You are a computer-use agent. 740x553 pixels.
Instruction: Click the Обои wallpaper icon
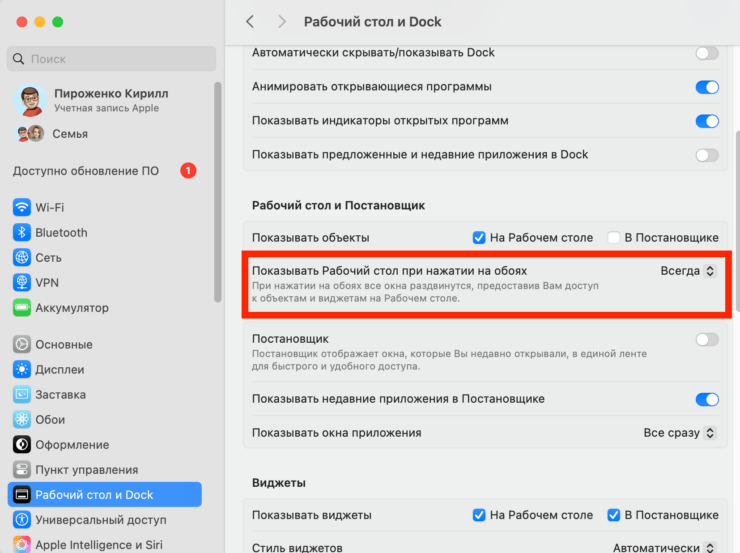click(22, 420)
